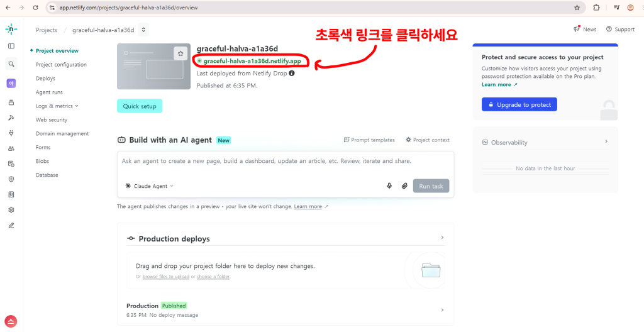
Task: Click Projects in the breadcrumb
Action: (x=47, y=30)
